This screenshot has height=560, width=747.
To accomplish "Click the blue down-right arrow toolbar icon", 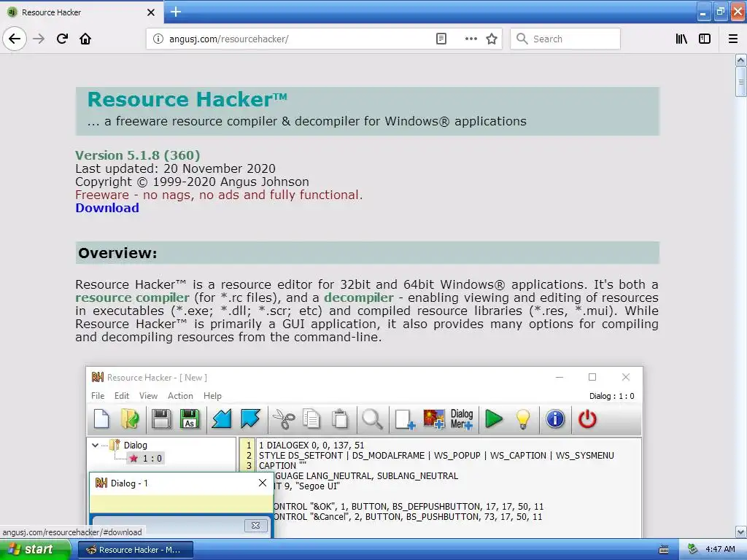I will pos(250,419).
